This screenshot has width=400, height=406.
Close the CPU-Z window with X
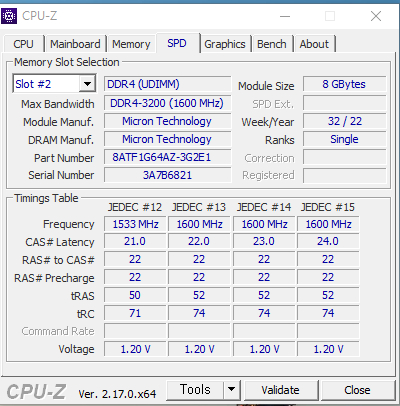[x=376, y=16]
